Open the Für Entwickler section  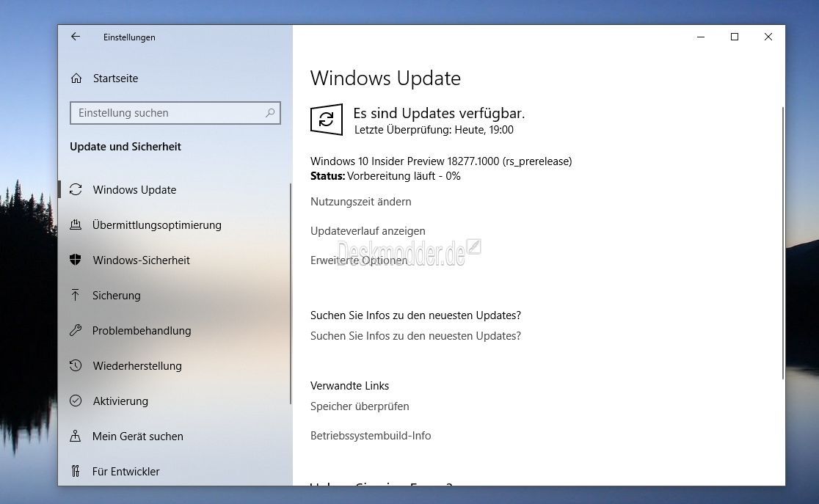tap(125, 472)
